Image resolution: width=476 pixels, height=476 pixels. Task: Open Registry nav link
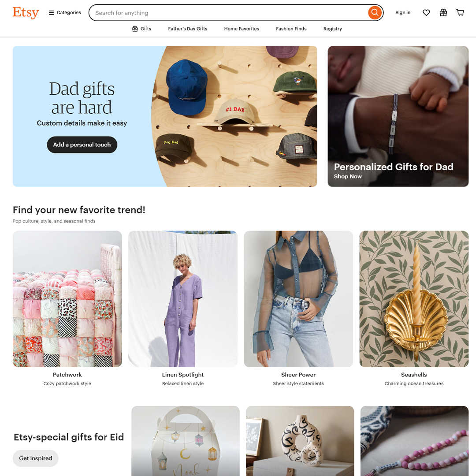point(332,29)
